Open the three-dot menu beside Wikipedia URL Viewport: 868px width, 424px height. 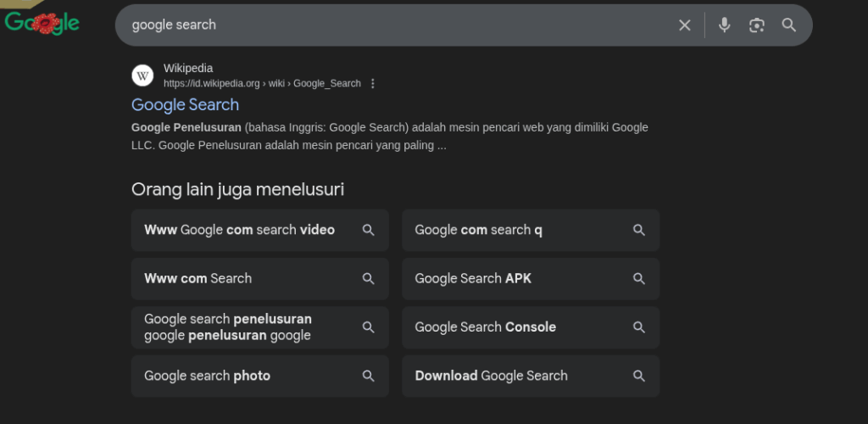point(373,84)
